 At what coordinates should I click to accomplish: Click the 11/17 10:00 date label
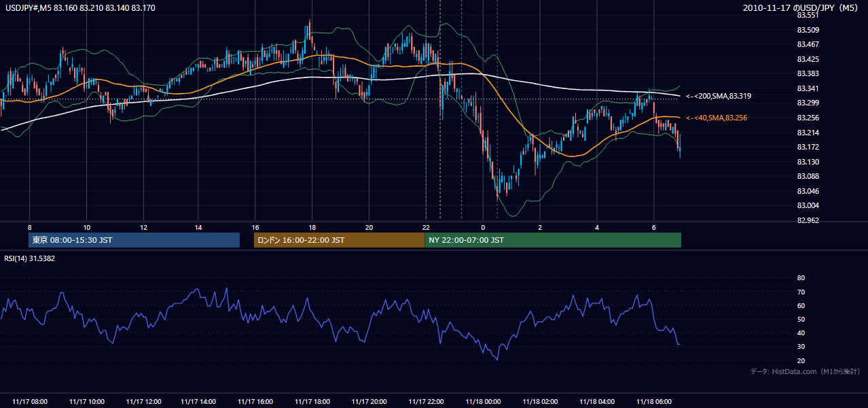pyautogui.click(x=86, y=402)
